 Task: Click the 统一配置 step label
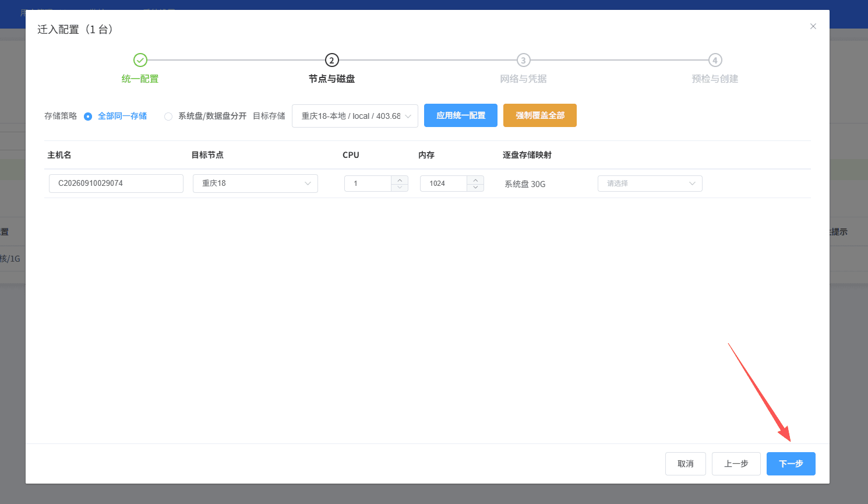140,79
